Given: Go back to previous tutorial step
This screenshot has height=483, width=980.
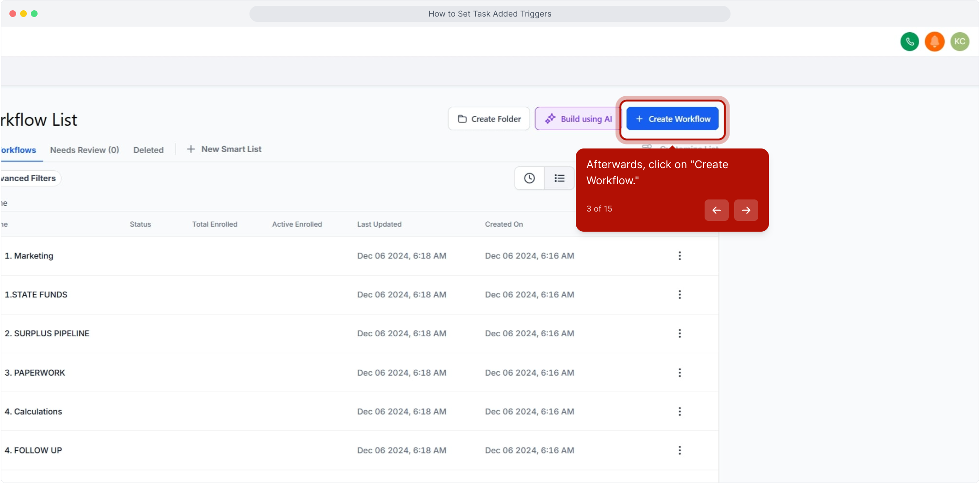Looking at the screenshot, I should click(x=716, y=210).
